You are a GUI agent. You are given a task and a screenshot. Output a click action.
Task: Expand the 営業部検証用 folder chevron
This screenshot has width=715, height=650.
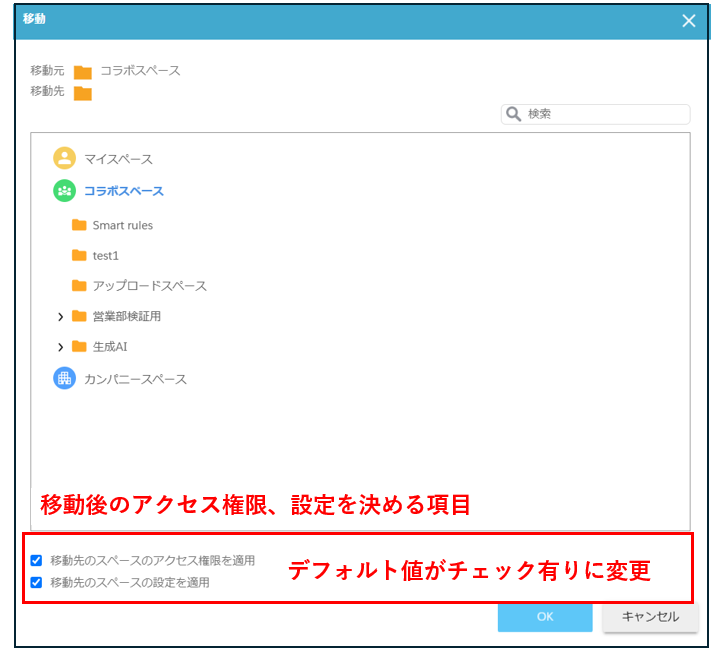60,317
